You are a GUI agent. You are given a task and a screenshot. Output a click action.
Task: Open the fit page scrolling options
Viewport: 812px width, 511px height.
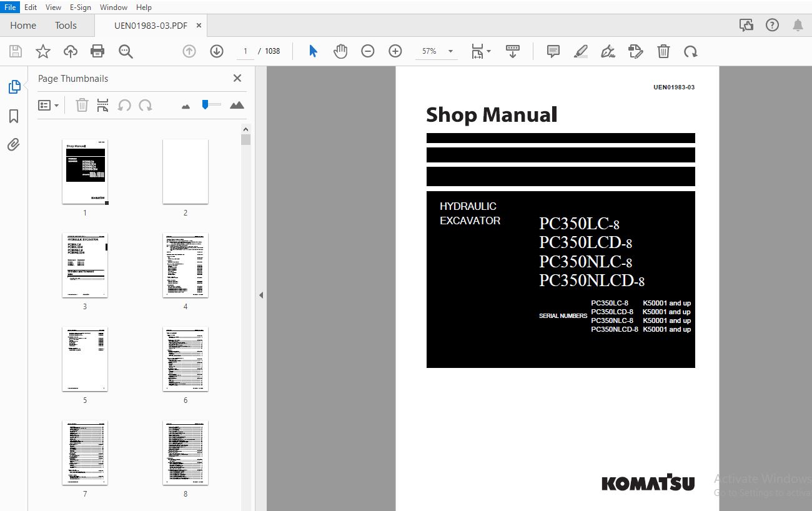pyautogui.click(x=480, y=51)
